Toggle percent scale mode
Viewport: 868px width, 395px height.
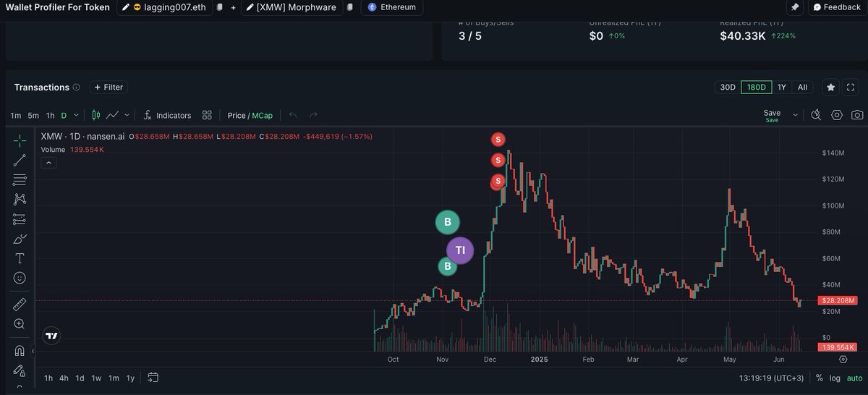coord(819,378)
